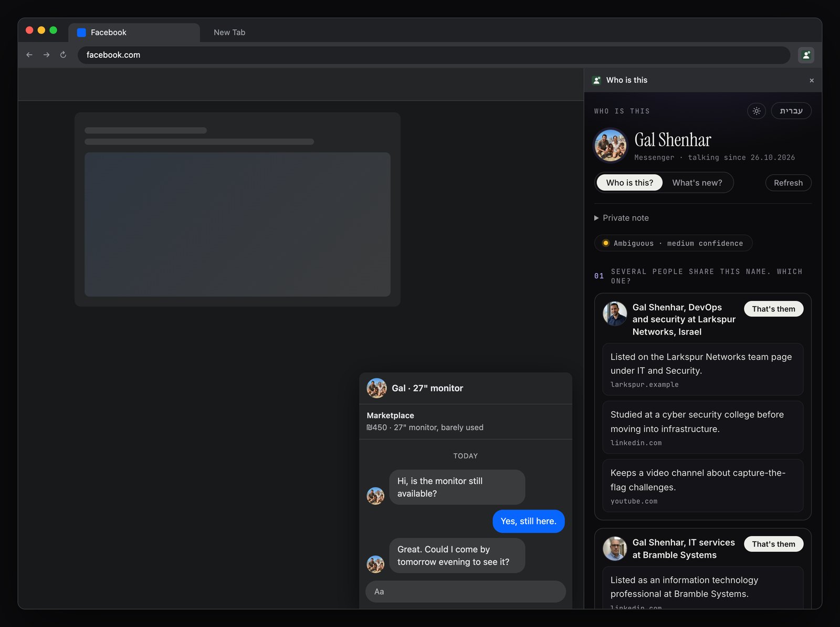
Task: Expand the Private note section
Action: [x=622, y=218]
